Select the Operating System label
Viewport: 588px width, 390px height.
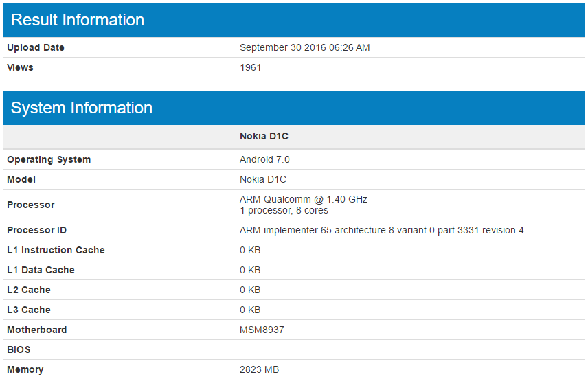49,160
